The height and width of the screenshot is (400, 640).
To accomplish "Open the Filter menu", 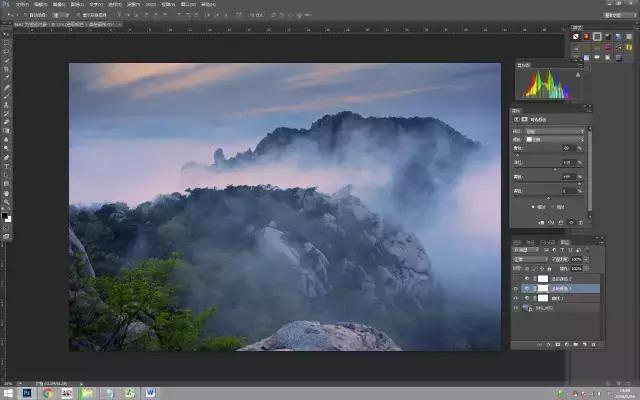I will pos(133,4).
